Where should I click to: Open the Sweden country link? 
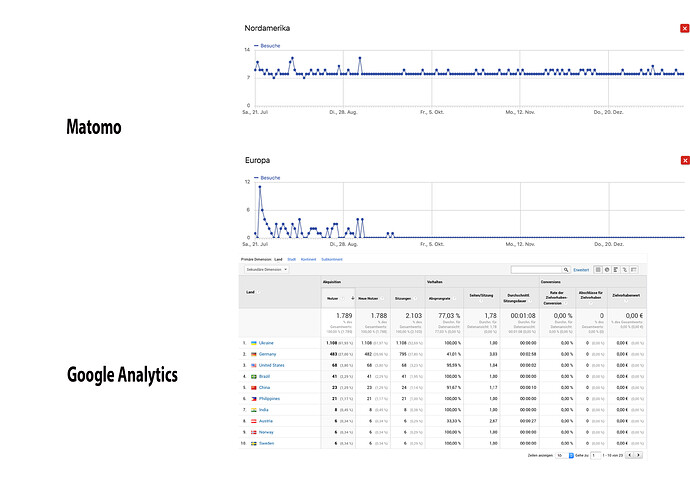coord(266,443)
